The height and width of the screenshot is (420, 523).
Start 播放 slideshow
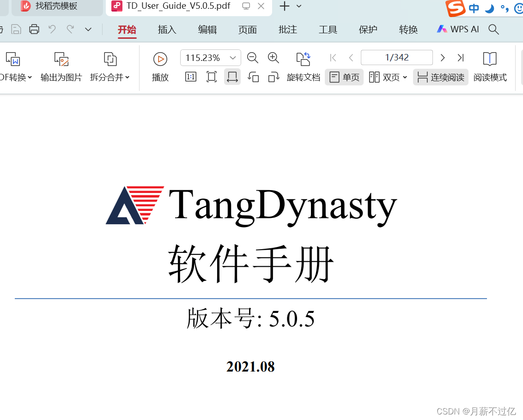(160, 67)
